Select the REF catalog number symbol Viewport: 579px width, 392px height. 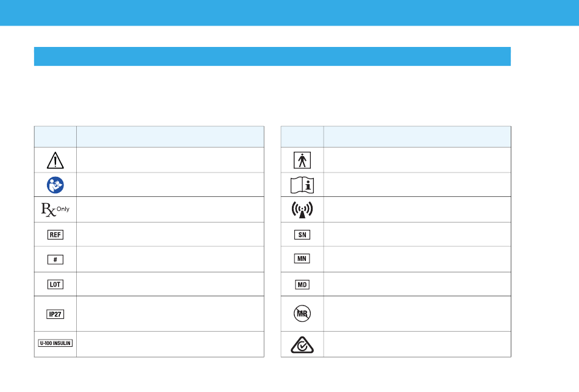click(55, 235)
